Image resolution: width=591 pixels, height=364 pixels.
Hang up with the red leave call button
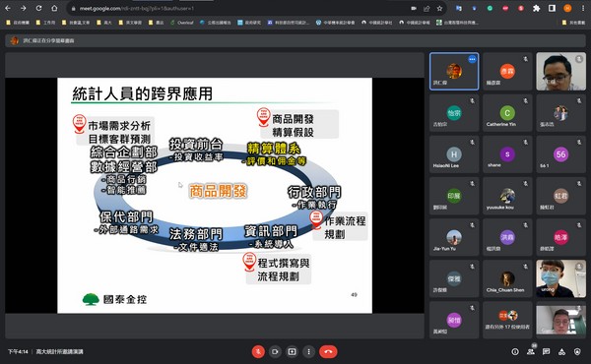(328, 351)
